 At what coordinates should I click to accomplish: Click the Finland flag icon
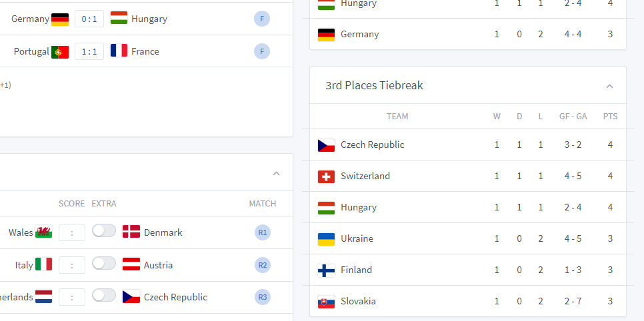326,270
